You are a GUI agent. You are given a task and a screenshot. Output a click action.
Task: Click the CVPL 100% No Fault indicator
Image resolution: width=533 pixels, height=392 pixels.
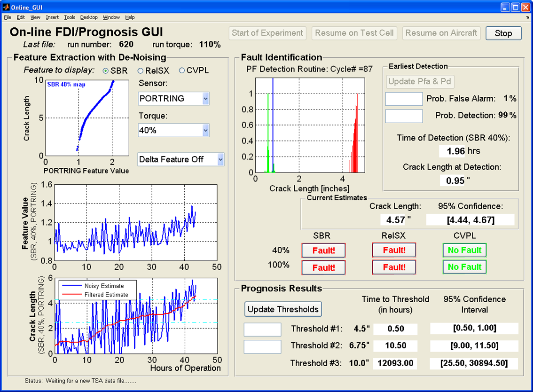[464, 267]
